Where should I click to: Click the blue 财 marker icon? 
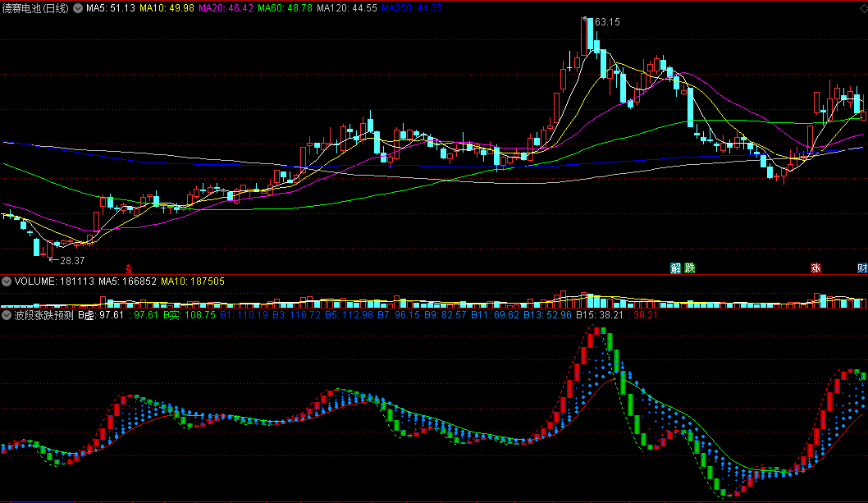point(862,268)
